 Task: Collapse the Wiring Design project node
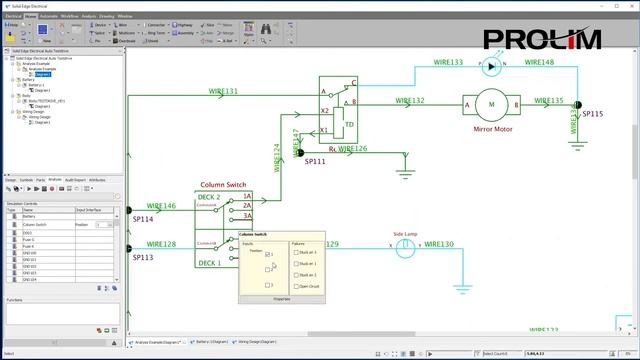pos(13,111)
